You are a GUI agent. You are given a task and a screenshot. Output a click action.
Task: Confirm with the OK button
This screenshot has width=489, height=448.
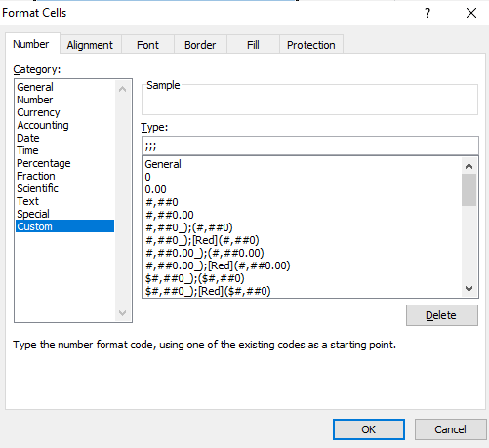click(369, 429)
